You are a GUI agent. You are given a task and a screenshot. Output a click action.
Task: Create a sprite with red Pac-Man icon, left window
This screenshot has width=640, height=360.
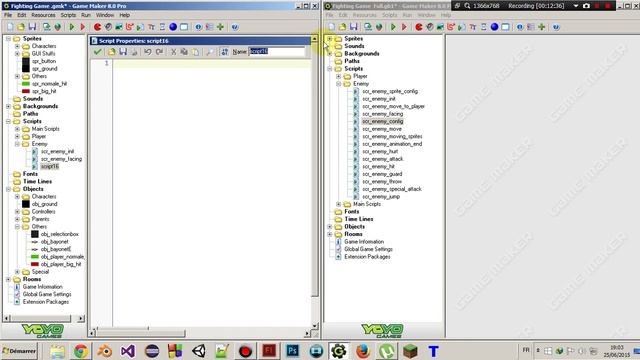pyautogui.click(x=97, y=27)
